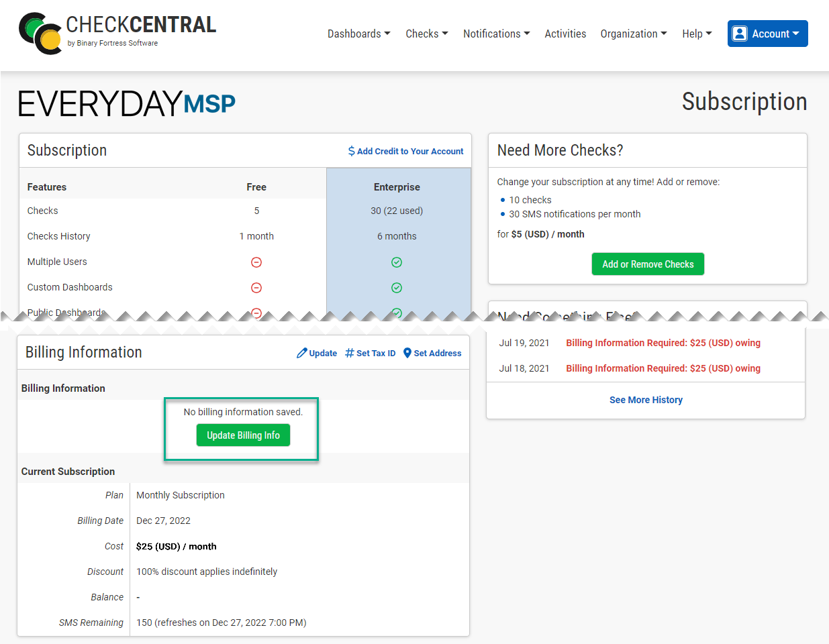Click the "1 month" Free history value
This screenshot has height=644, width=829.
coord(256,236)
